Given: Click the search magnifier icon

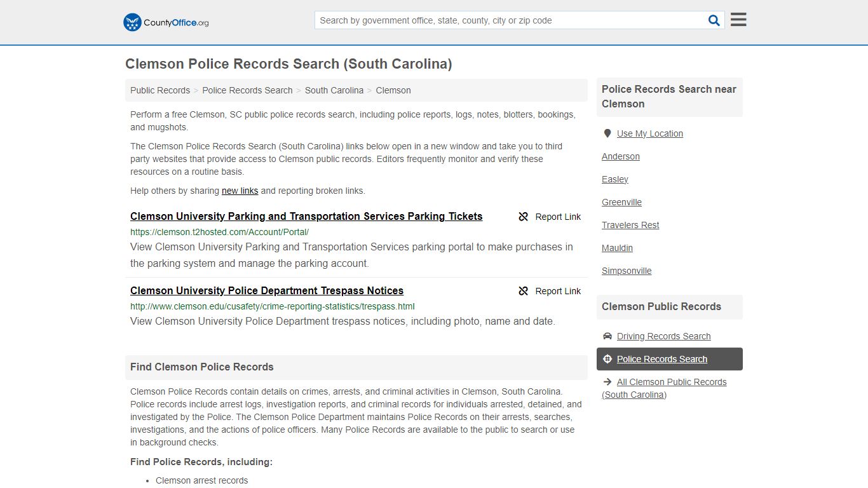Looking at the screenshot, I should click(714, 20).
